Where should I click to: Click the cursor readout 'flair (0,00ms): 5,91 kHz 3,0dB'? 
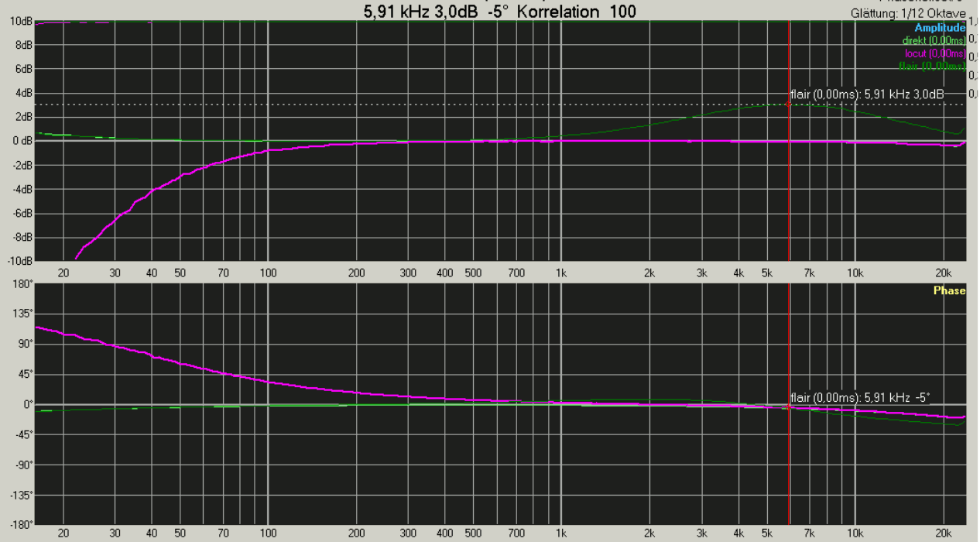click(867, 94)
